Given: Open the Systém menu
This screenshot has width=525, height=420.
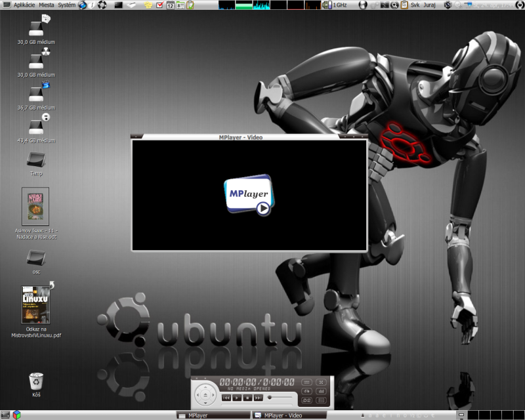Looking at the screenshot, I should point(67,5).
